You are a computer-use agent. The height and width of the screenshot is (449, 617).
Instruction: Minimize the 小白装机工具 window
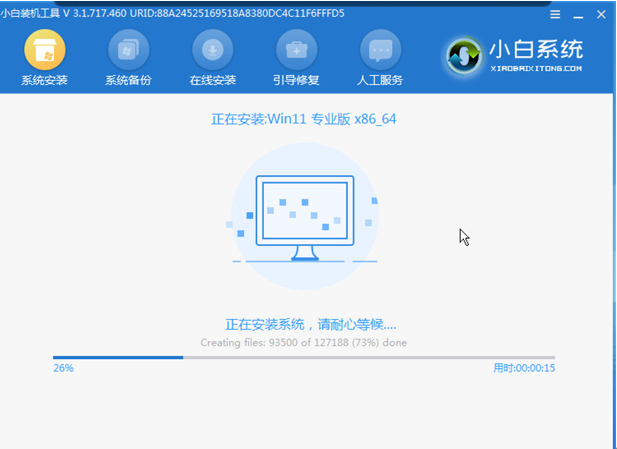(578, 16)
